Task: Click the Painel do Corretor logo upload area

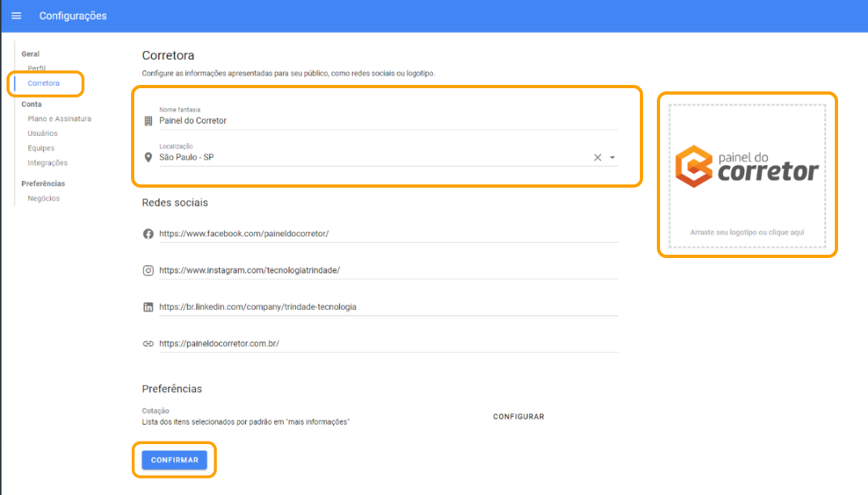Action: coord(747,176)
